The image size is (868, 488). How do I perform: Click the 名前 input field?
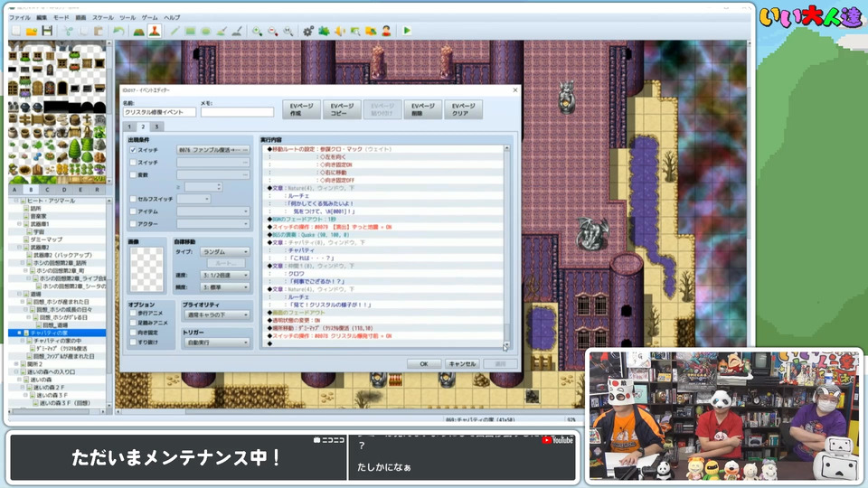pyautogui.click(x=159, y=112)
